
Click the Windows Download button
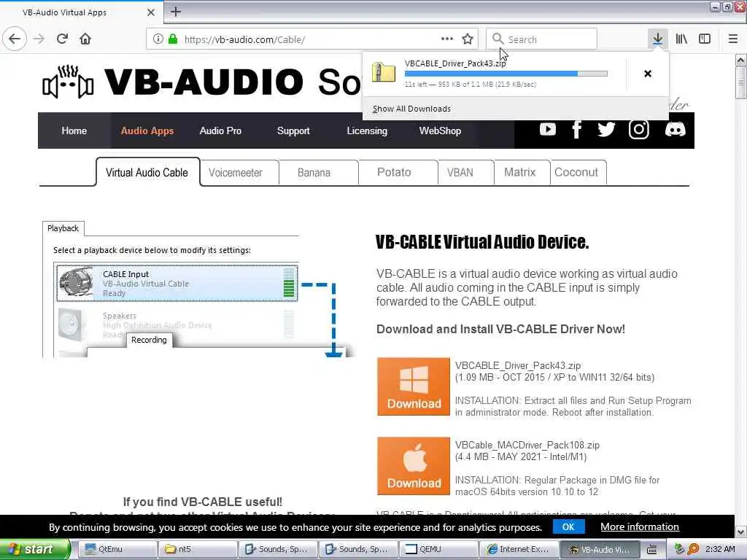[x=414, y=386]
